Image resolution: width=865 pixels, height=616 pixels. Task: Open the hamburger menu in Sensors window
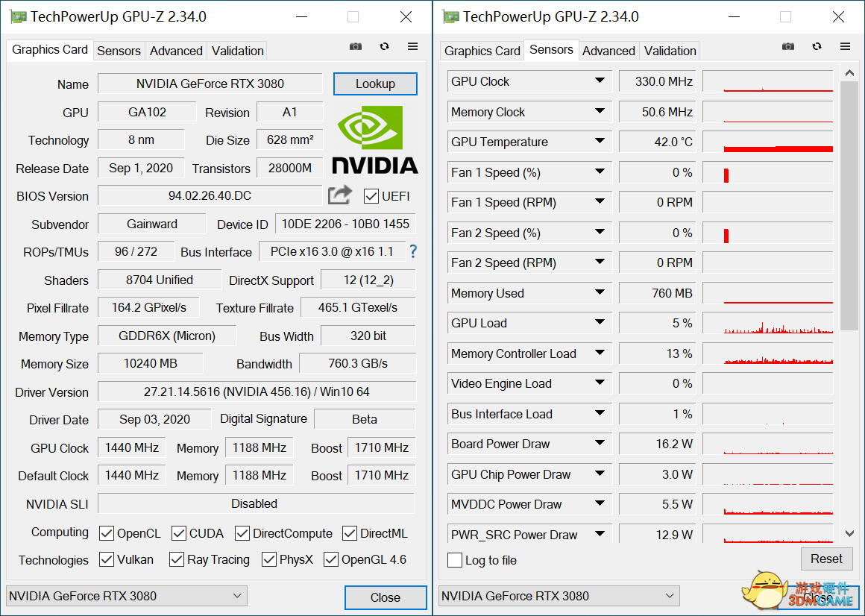coord(845,46)
